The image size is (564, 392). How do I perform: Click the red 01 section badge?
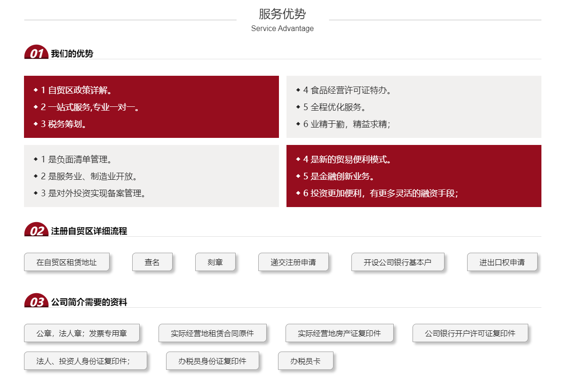pyautogui.click(x=36, y=53)
